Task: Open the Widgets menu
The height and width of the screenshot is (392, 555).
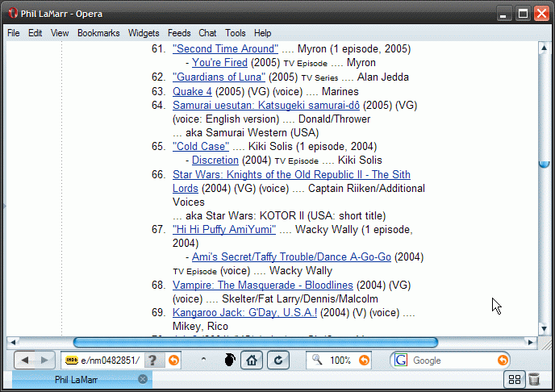Action: click(144, 33)
